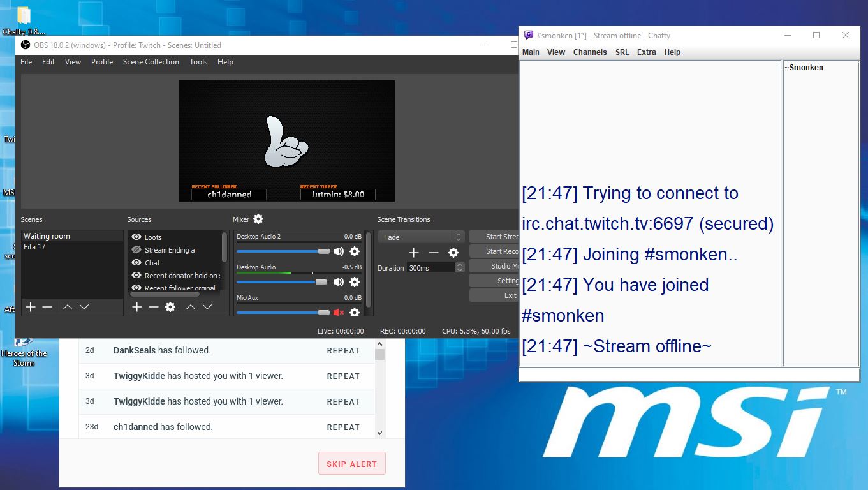Click the OBS logo in the title bar
Image resolution: width=868 pixels, height=490 pixels.
[26, 45]
